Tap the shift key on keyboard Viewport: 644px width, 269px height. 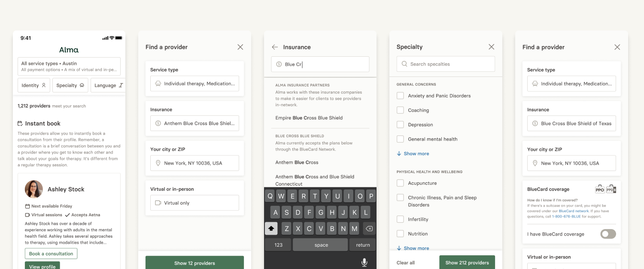(271, 229)
